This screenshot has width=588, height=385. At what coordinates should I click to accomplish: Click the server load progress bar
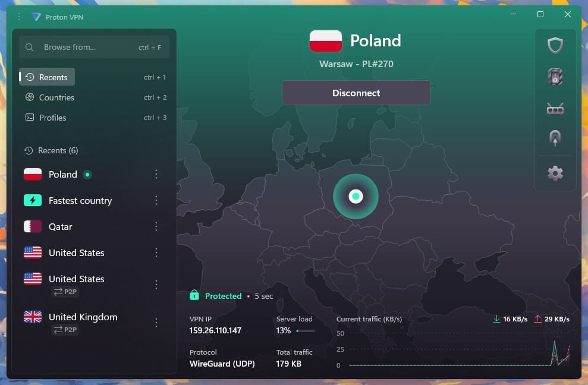click(x=305, y=331)
